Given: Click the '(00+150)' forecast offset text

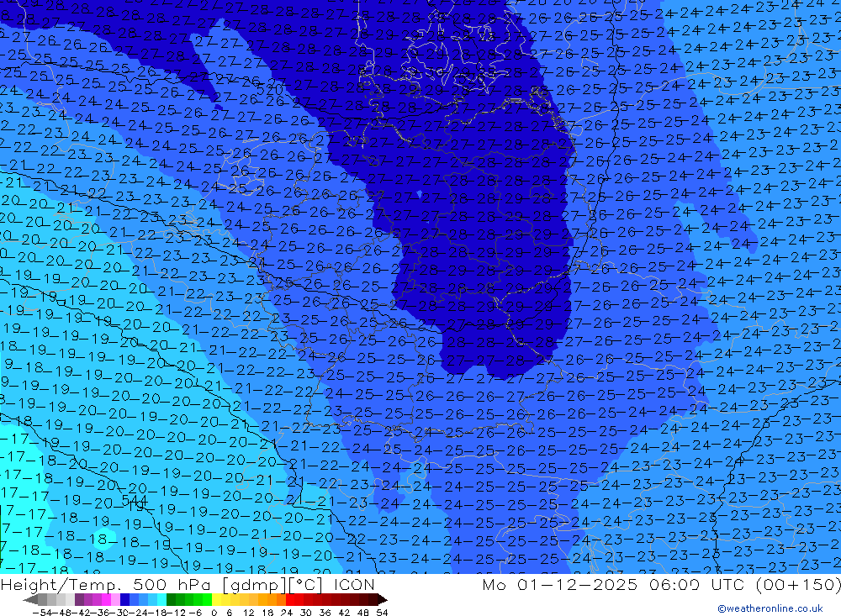Looking at the screenshot, I should (x=799, y=584).
